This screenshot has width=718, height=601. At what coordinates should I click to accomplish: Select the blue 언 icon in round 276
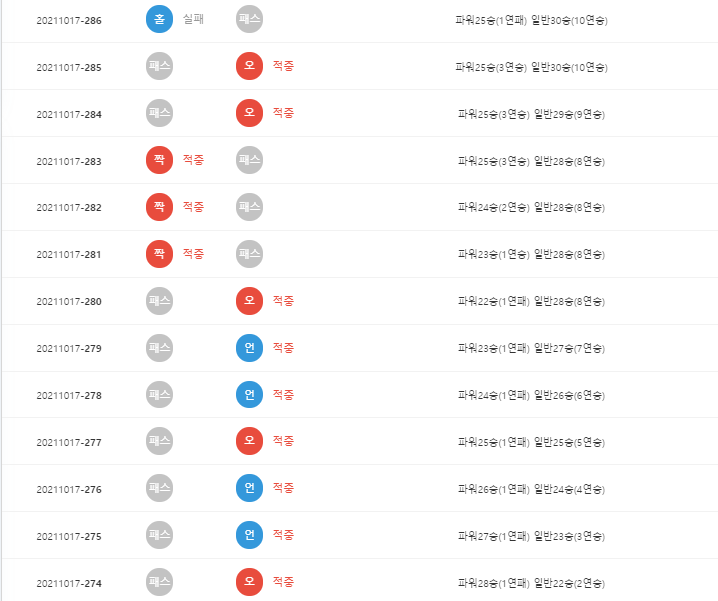pos(250,488)
